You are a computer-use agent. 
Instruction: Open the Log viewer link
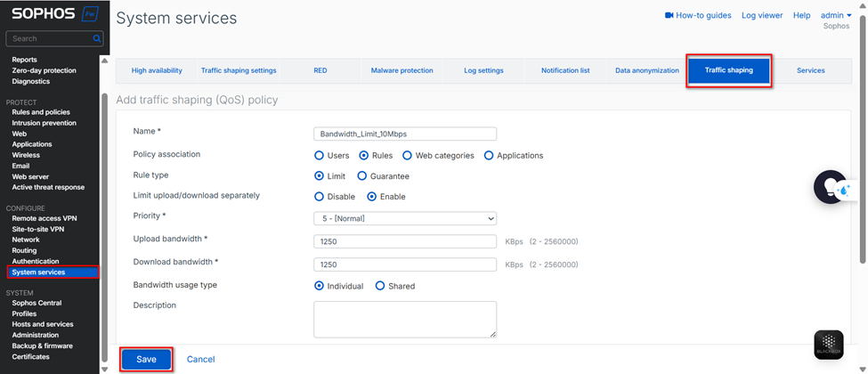[762, 15]
